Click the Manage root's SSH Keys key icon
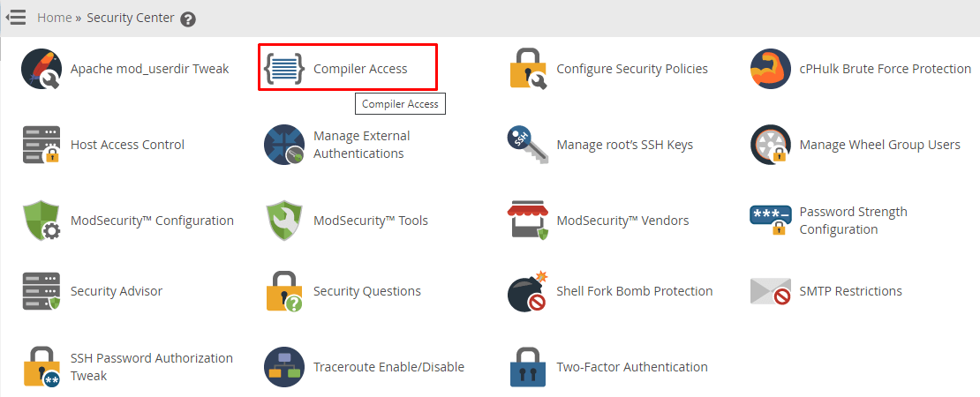 [527, 145]
